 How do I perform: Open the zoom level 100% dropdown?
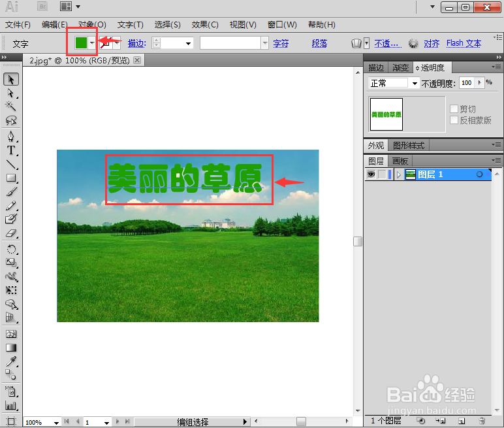pos(57,423)
